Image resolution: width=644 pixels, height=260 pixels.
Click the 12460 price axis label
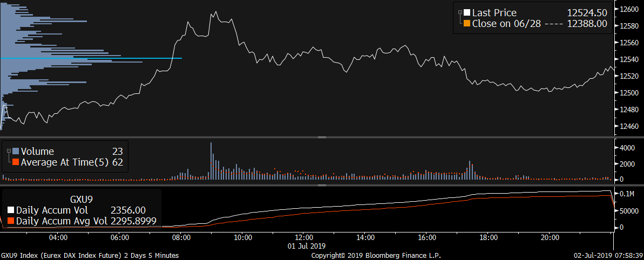pos(629,126)
